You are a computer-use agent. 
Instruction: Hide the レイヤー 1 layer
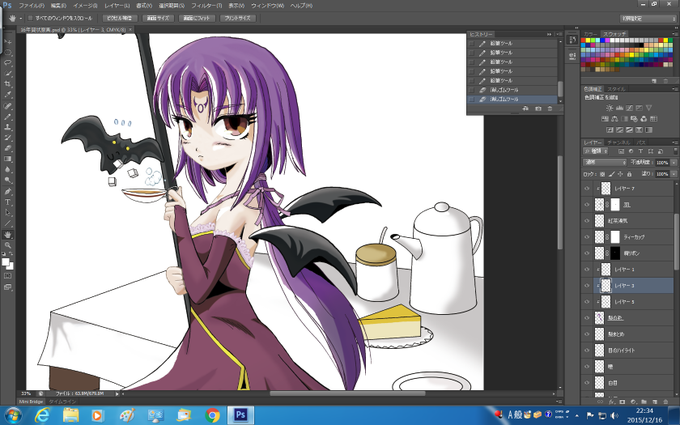click(587, 269)
